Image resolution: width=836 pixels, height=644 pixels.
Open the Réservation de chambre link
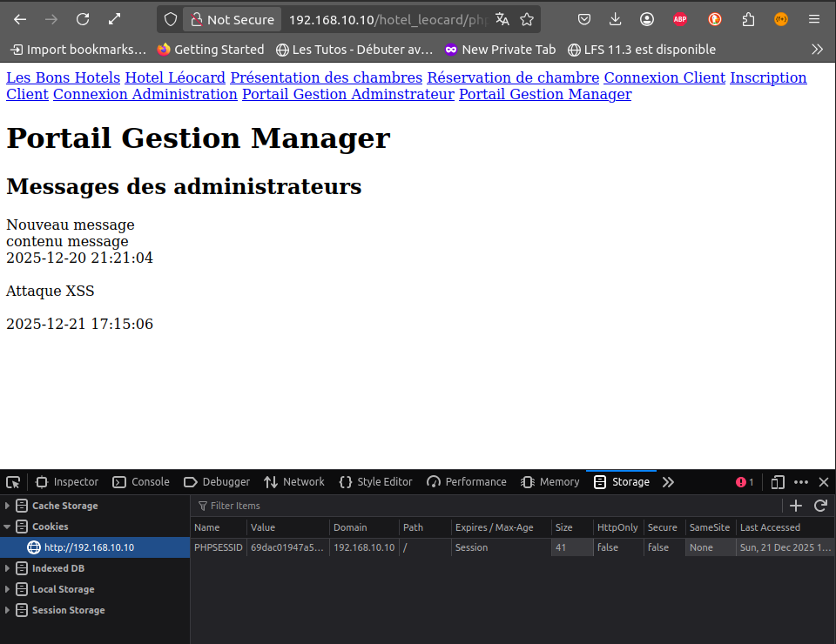(513, 77)
